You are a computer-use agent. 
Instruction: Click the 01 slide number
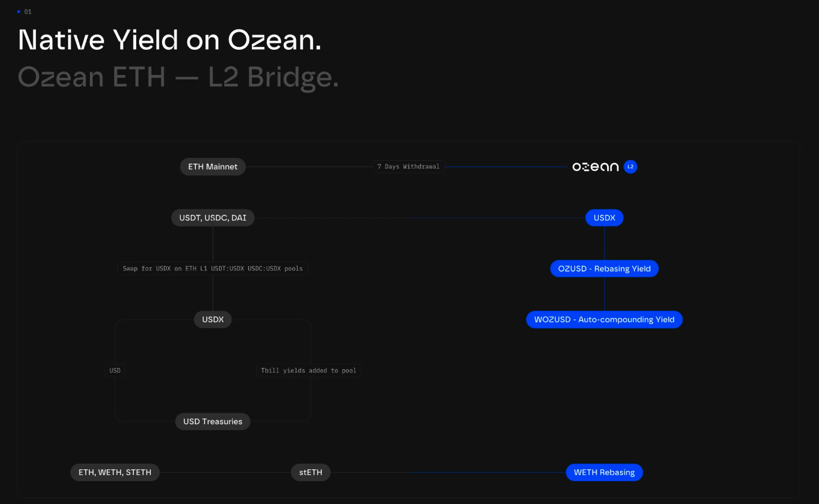[28, 12]
